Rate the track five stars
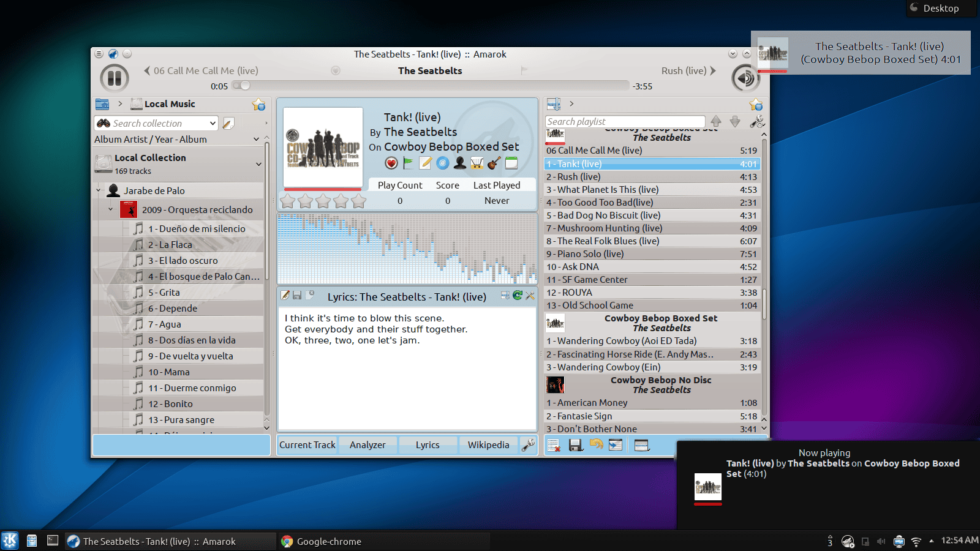This screenshot has height=551, width=980. tap(359, 201)
